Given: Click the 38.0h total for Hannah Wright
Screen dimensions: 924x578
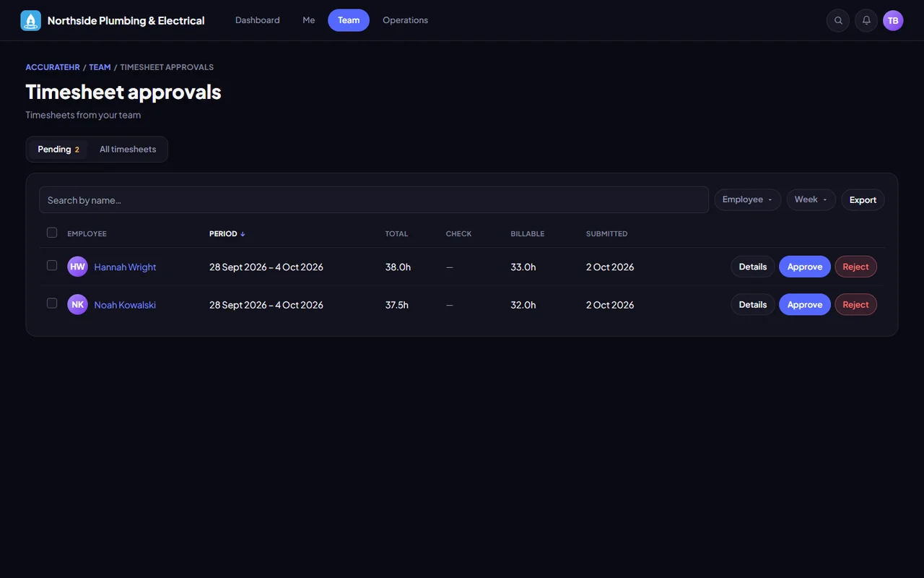Looking at the screenshot, I should pos(398,267).
